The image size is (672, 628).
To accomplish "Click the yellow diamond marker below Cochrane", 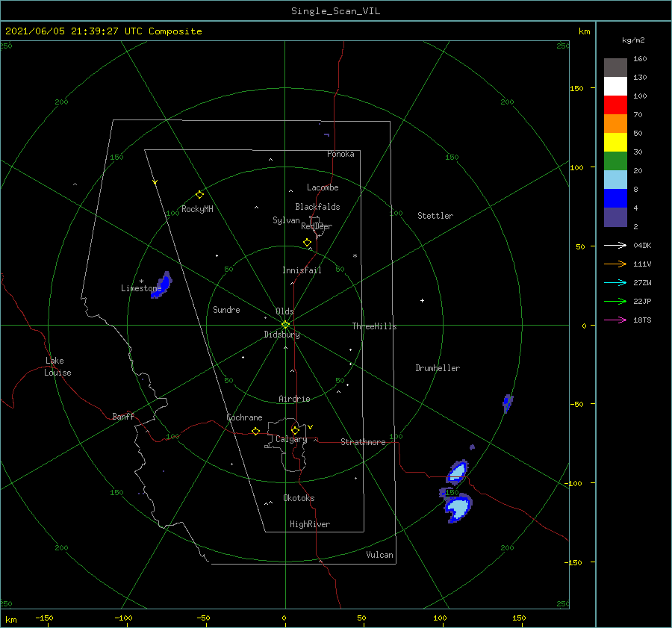I will [255, 431].
